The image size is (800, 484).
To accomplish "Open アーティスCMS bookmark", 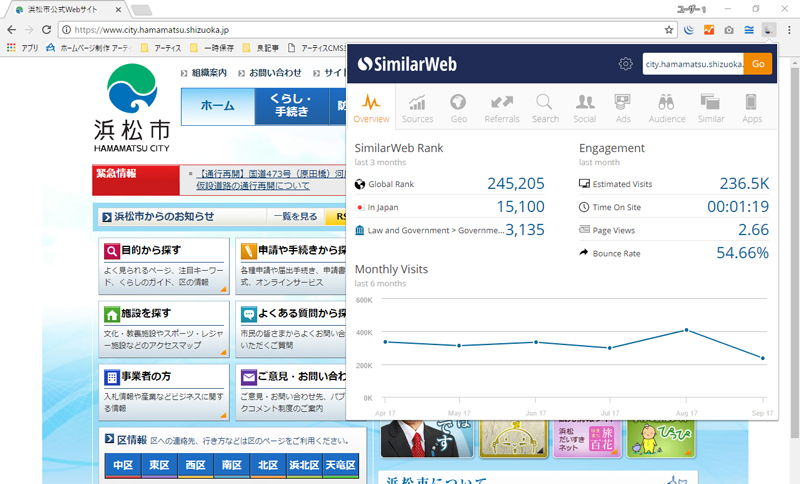I will 316,48.
